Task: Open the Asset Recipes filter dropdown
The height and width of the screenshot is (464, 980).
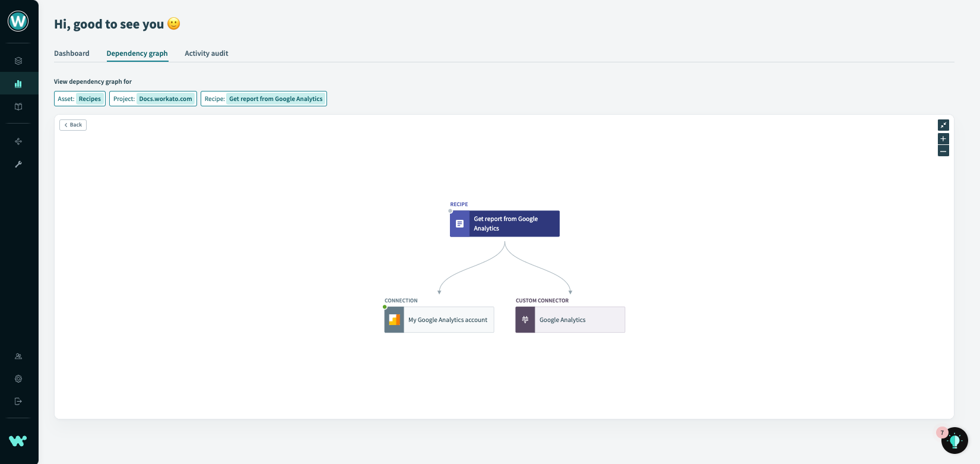Action: pyautogui.click(x=80, y=99)
